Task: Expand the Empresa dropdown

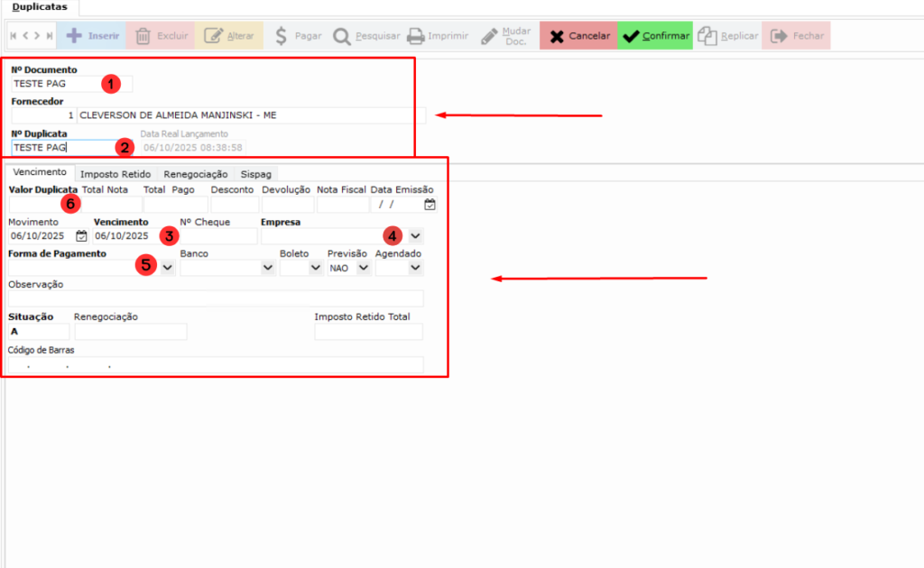Action: pos(415,236)
